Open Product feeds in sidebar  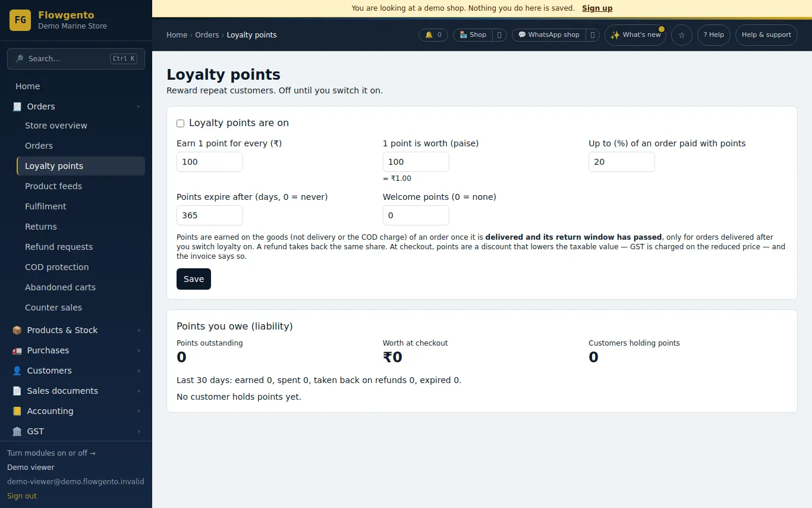pyautogui.click(x=81, y=186)
